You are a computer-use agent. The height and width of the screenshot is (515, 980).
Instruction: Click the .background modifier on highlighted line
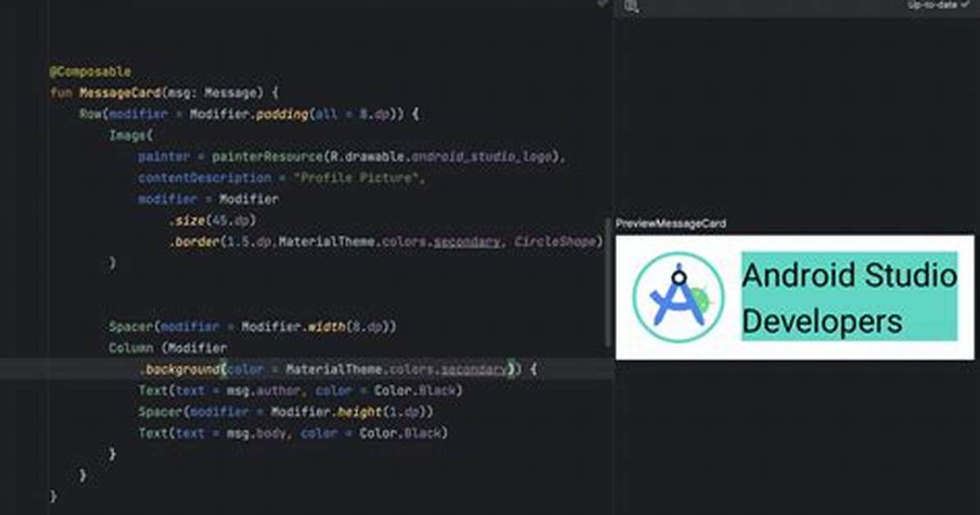tap(180, 369)
